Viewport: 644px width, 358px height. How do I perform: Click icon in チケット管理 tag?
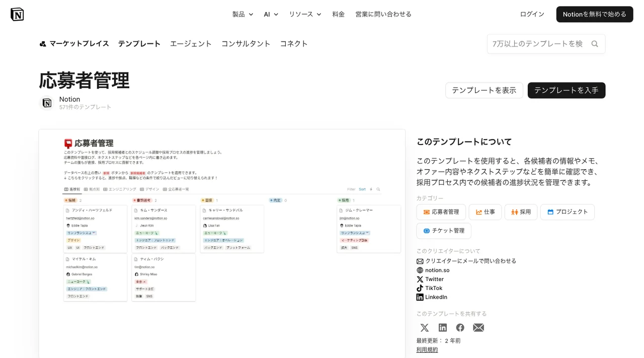point(427,231)
